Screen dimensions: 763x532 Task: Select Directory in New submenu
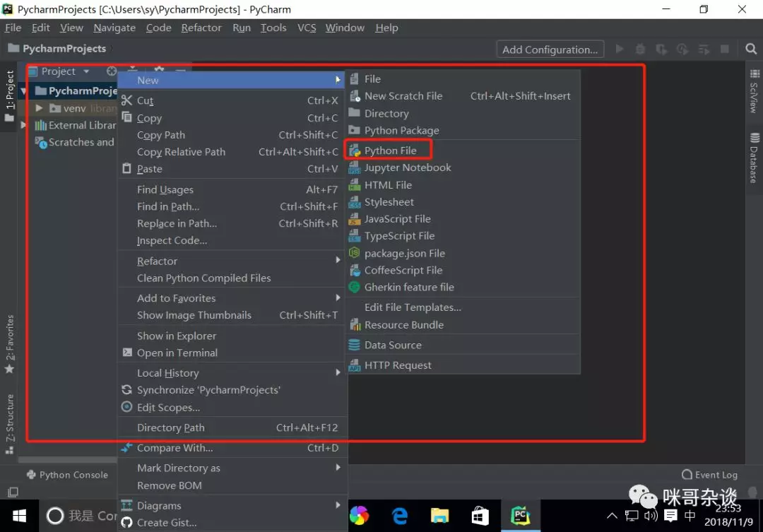pyautogui.click(x=463, y=114)
